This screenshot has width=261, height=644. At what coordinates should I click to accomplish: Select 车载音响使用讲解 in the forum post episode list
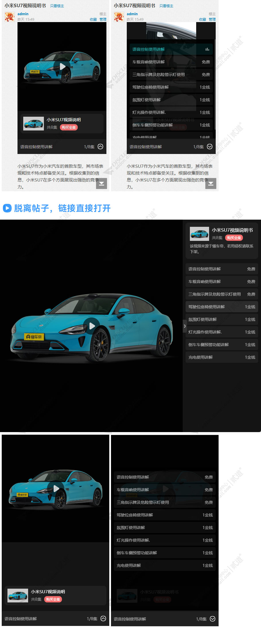point(171,62)
